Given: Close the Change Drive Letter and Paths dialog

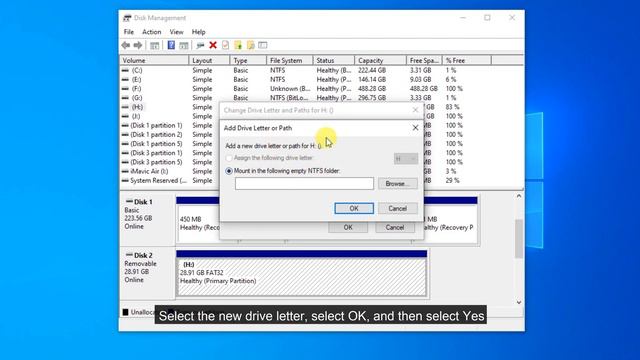Looking at the screenshot, I should 415,110.
